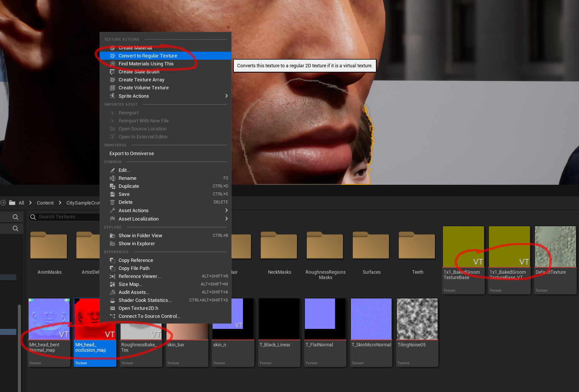Click the Create Slate Brush icon
This screenshot has height=392, width=579.
tap(113, 72)
